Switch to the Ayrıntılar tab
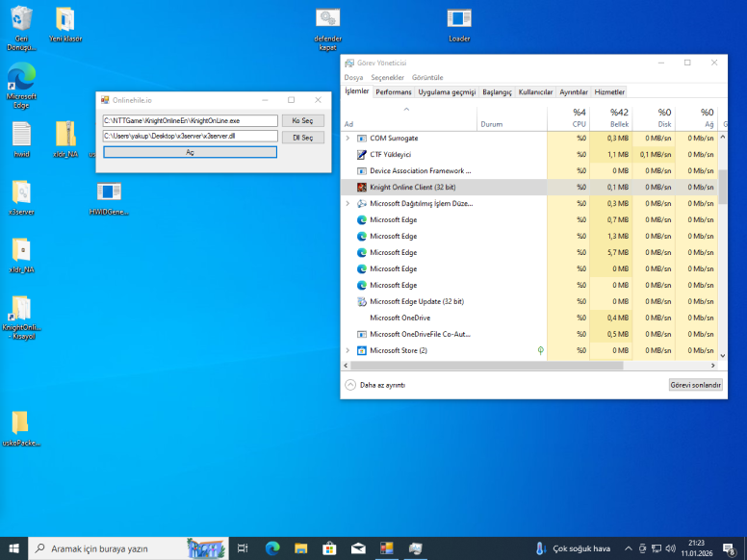The image size is (747, 560). point(574,92)
